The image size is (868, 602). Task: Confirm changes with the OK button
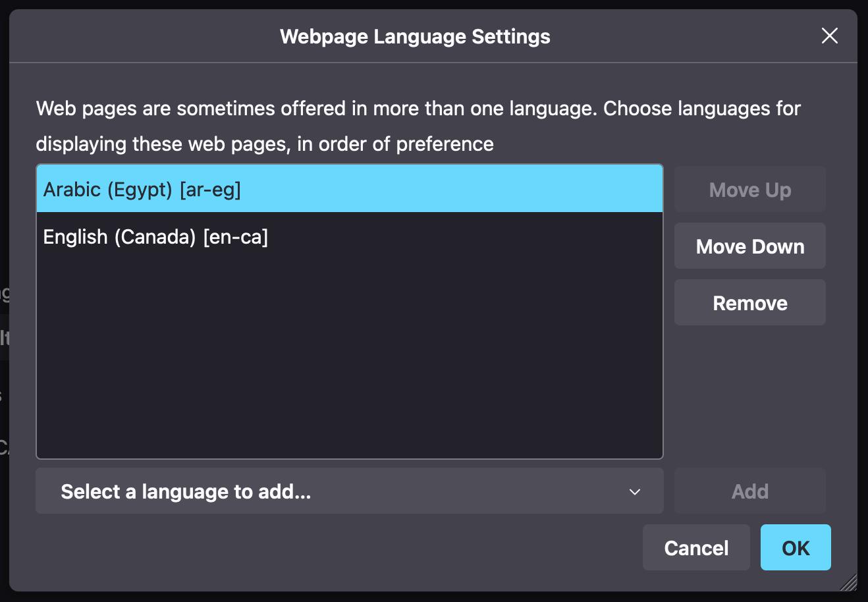click(x=796, y=547)
